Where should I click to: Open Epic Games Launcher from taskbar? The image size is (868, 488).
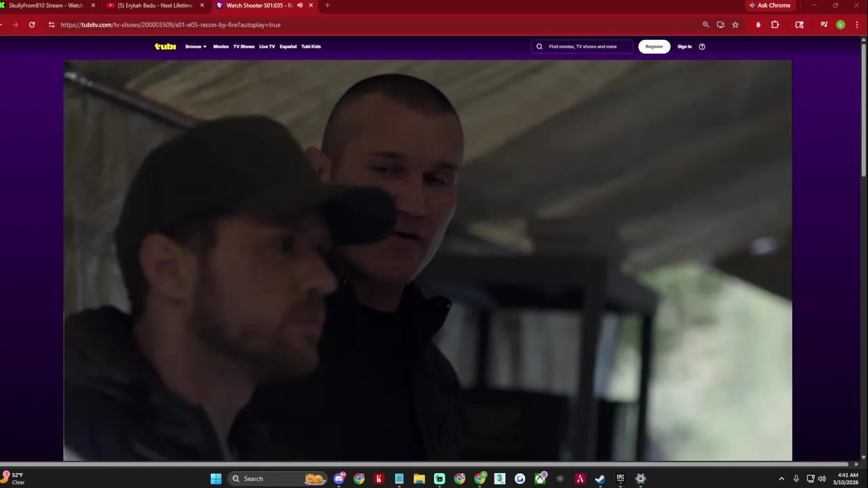pyautogui.click(x=620, y=479)
